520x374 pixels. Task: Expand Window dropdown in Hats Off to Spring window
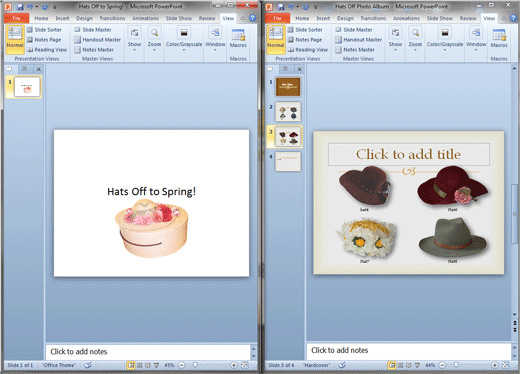215,39
